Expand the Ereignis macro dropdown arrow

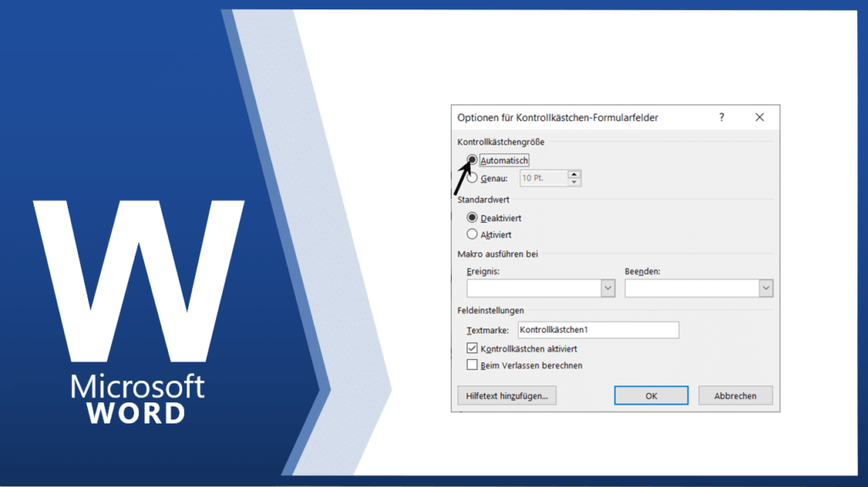tap(608, 289)
